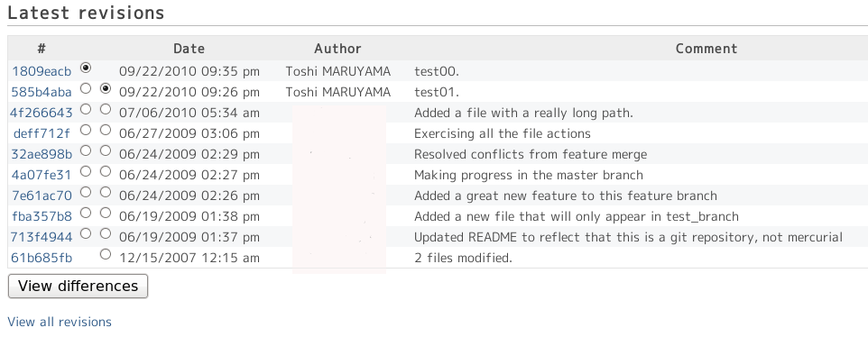This screenshot has height=337, width=868.
Task: Open revision 61b685fb link
Action: 42,258
